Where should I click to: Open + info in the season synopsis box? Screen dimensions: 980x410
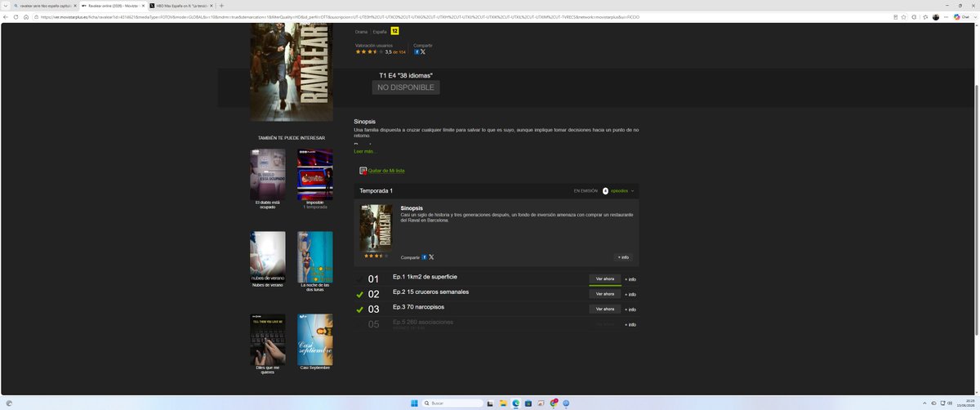[623, 256]
